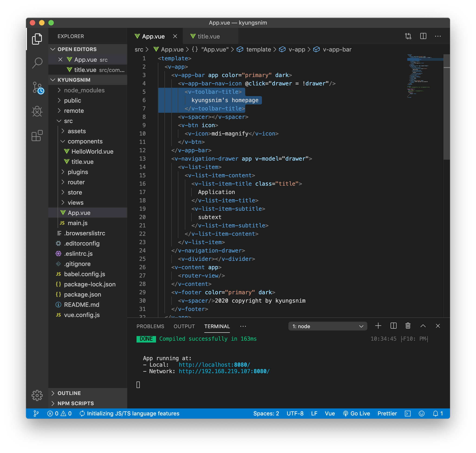
Task: Open the localhost:8080 link in terminal
Action: 214,365
